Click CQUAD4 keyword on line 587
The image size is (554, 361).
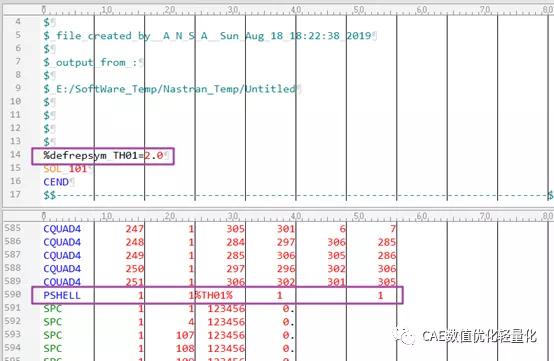(62, 255)
